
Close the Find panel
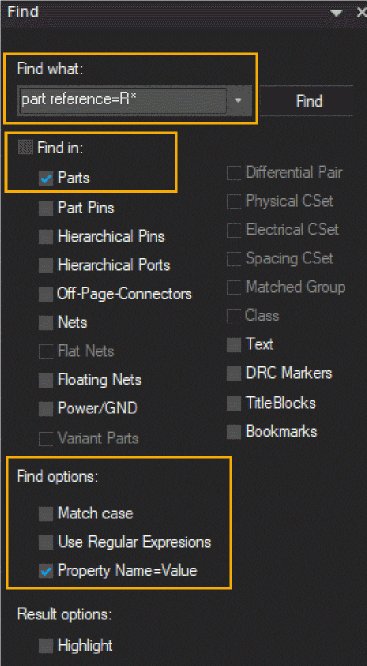[x=361, y=12]
